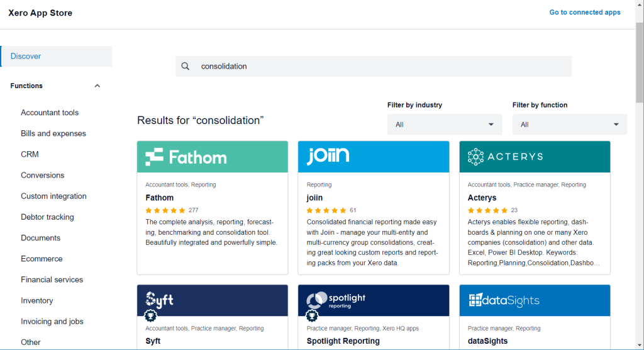
Task: Collapse the Functions section chevron
Action: click(97, 86)
